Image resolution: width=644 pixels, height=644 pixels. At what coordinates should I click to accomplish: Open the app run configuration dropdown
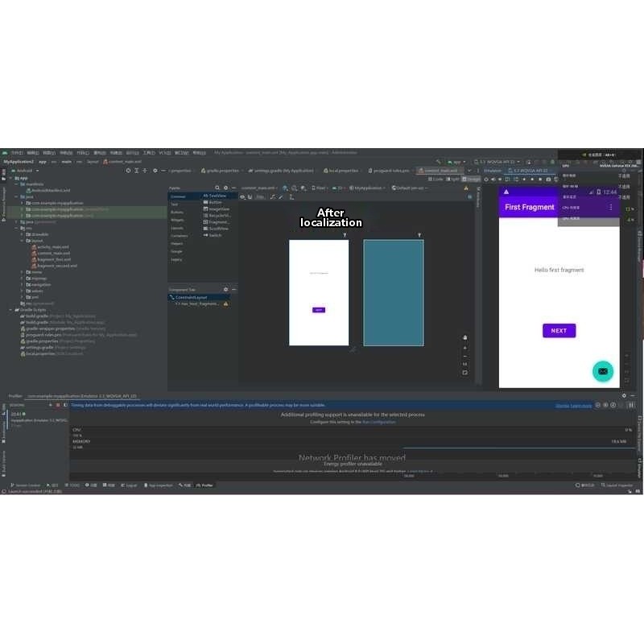(456, 162)
